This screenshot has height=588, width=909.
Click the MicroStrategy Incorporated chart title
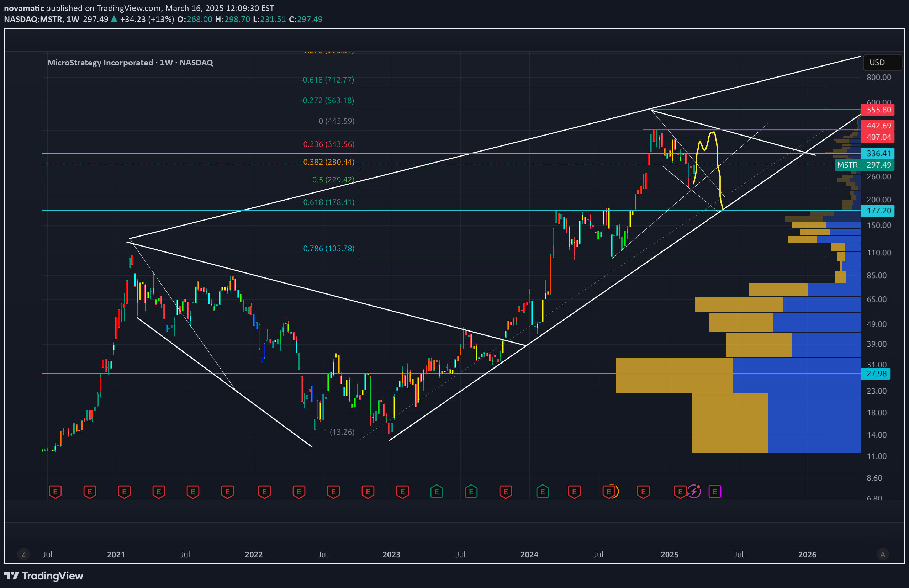[x=130, y=63]
